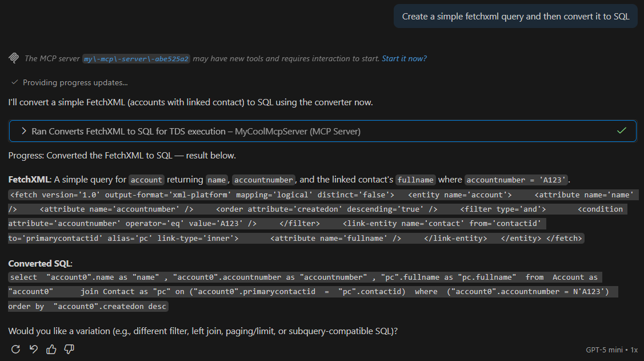Click the my-mcp-server-abe525a2 server name
This screenshot has width=644, height=361.
136,59
